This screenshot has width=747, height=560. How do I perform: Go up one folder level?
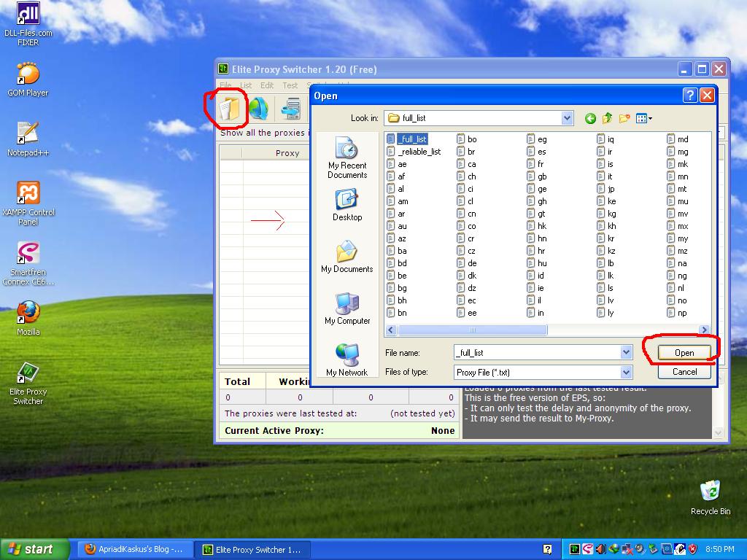point(607,118)
